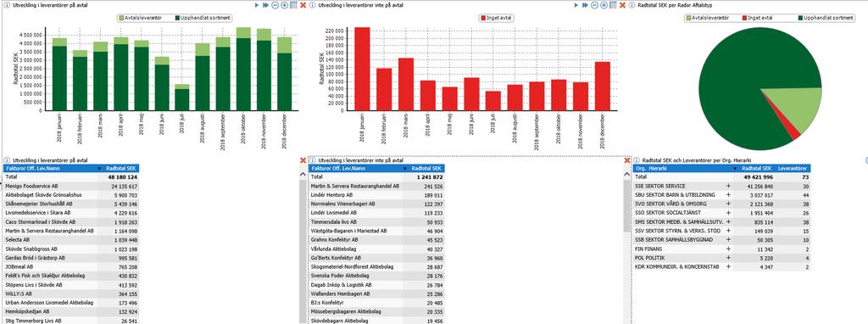
Task: Sort by Radtotal SEK in Org. Hierarki table
Action: click(x=755, y=169)
